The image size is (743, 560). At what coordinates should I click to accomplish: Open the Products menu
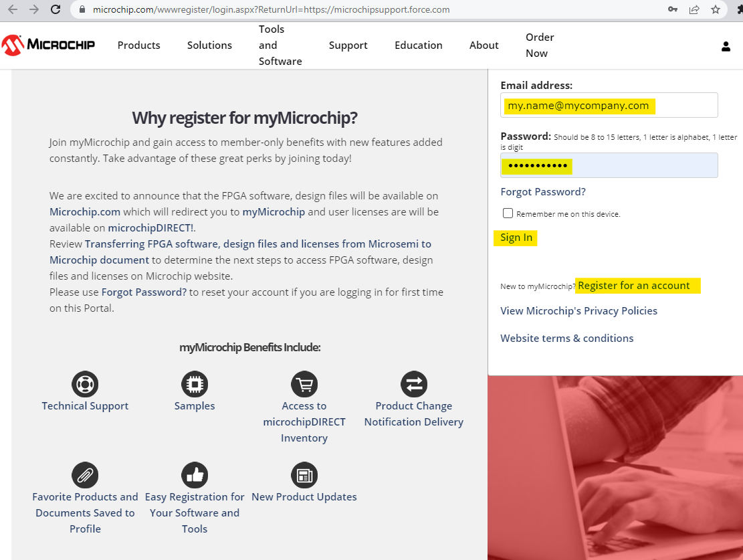pyautogui.click(x=139, y=45)
